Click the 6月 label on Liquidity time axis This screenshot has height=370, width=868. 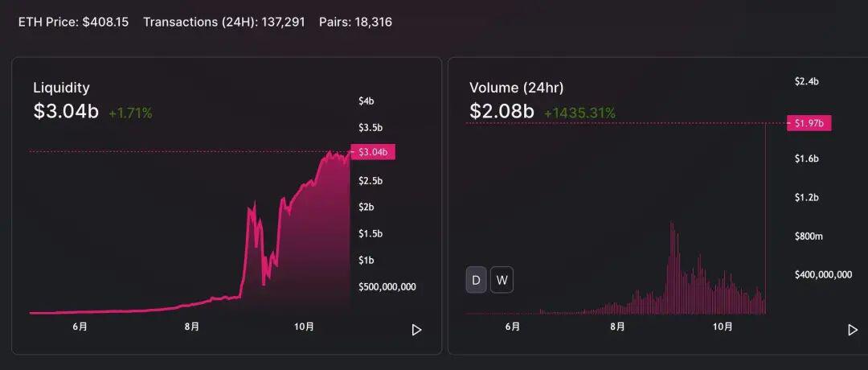pos(80,327)
